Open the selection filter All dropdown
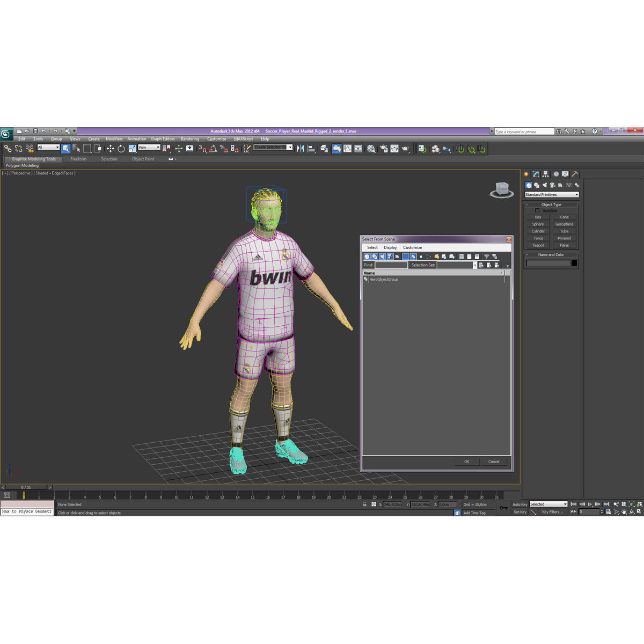 tap(48, 147)
